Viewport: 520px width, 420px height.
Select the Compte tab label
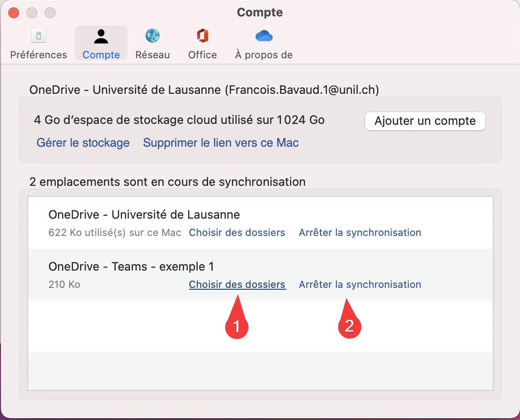(x=101, y=55)
